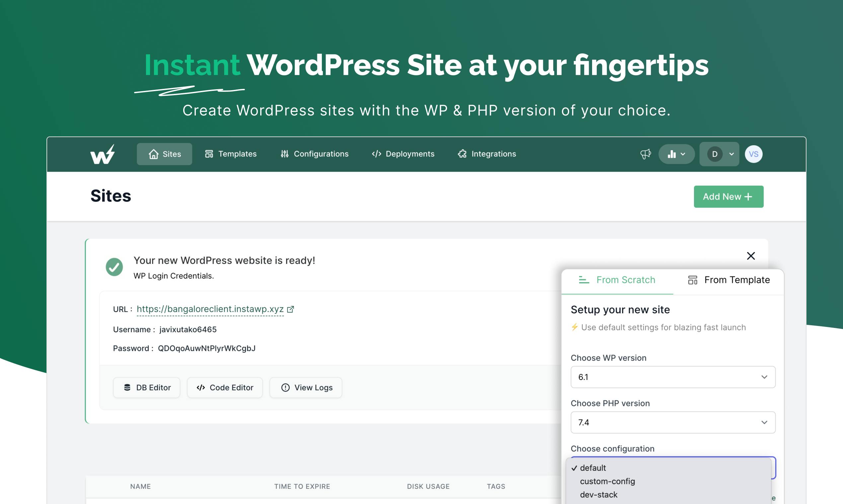Switch to Configurations nav tab
The image size is (843, 504).
tap(315, 154)
